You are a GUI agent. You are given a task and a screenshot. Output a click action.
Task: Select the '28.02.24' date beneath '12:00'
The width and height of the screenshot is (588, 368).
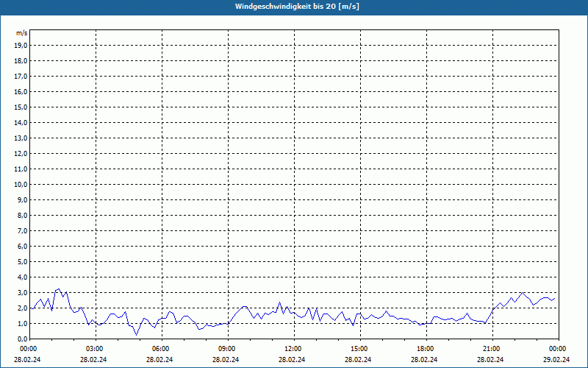point(292,359)
